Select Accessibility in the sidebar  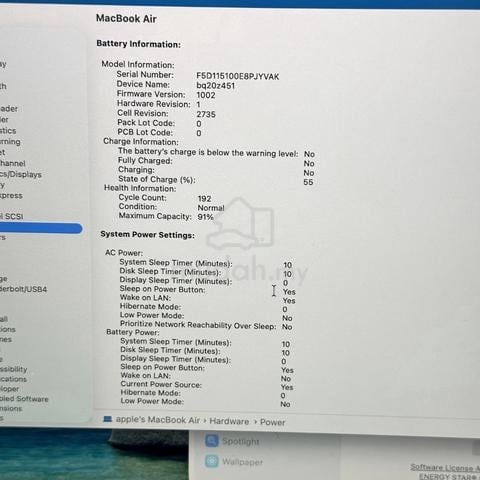click(x=13, y=369)
